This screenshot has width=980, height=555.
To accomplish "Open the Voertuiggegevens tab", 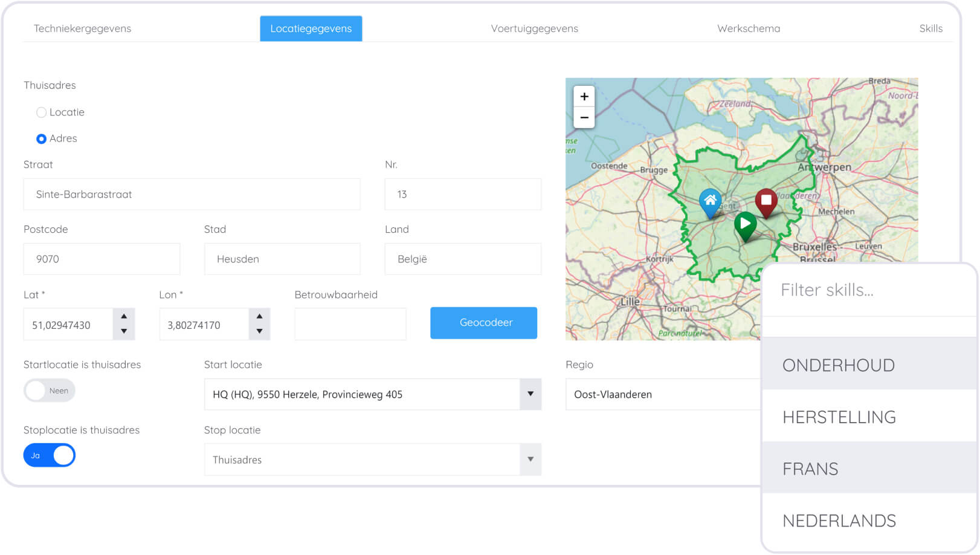I will click(x=534, y=28).
